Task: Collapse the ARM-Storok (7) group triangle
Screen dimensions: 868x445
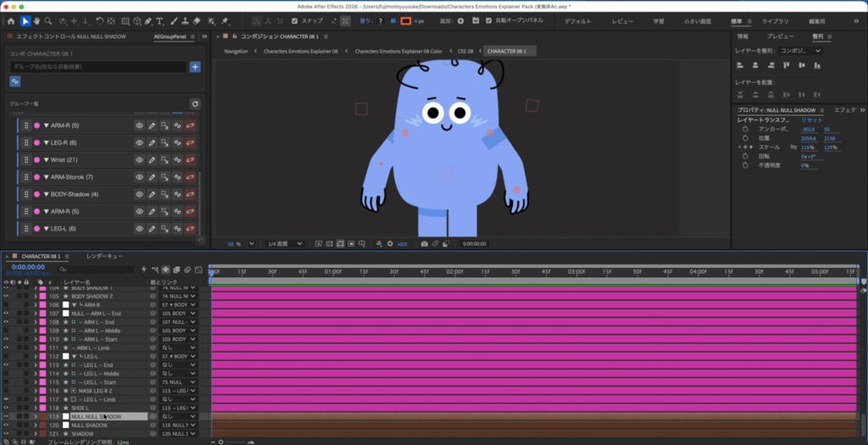Action: (x=47, y=177)
